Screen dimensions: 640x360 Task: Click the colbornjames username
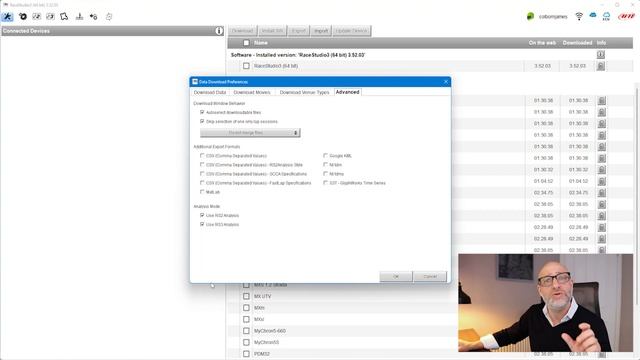(553, 17)
